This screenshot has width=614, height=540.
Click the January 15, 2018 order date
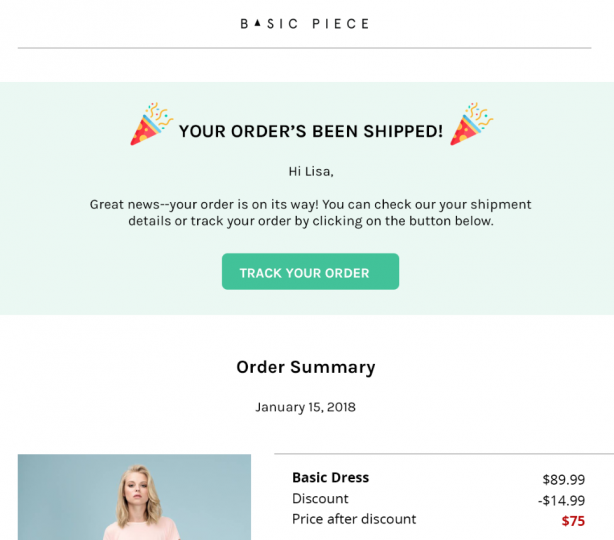tap(305, 407)
